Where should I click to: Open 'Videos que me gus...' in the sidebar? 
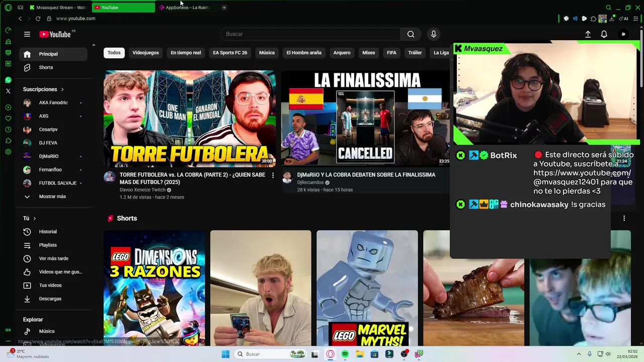click(53, 272)
